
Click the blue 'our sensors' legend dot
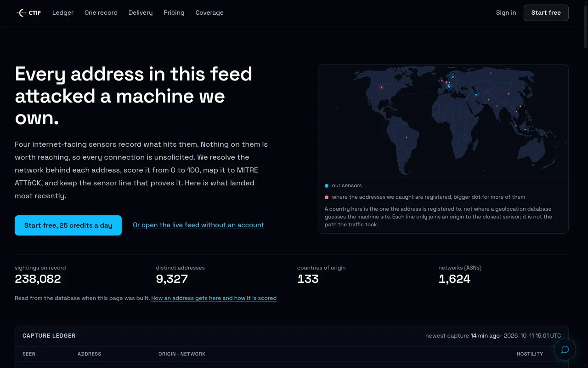point(327,186)
